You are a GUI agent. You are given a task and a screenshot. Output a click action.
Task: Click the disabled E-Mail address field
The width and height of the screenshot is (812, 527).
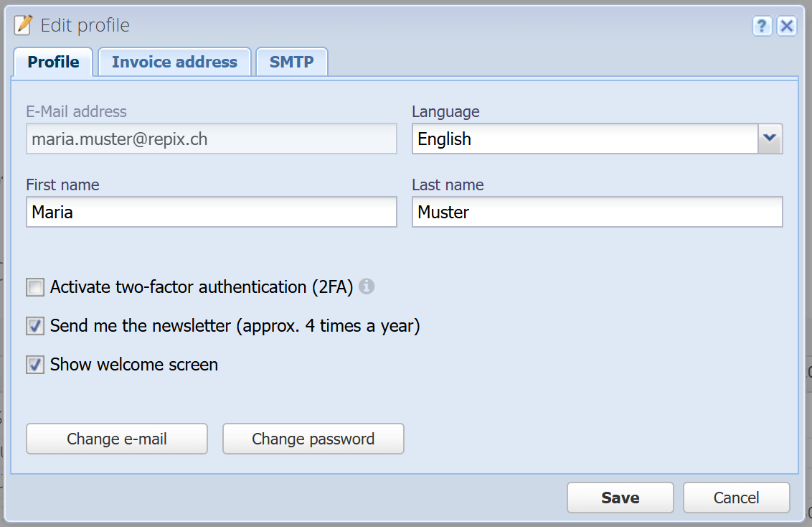point(212,139)
